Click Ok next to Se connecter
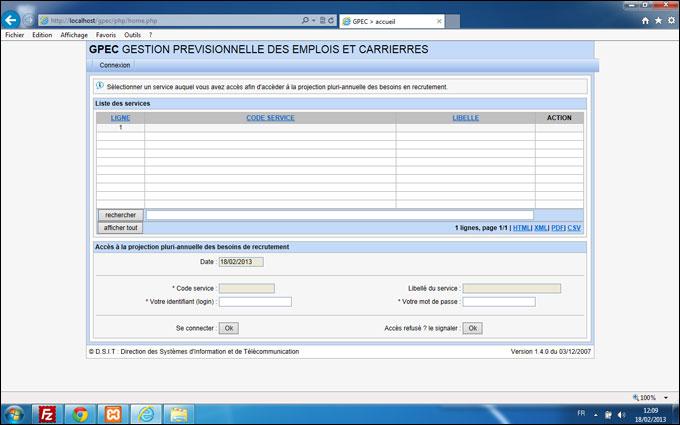 tap(229, 328)
